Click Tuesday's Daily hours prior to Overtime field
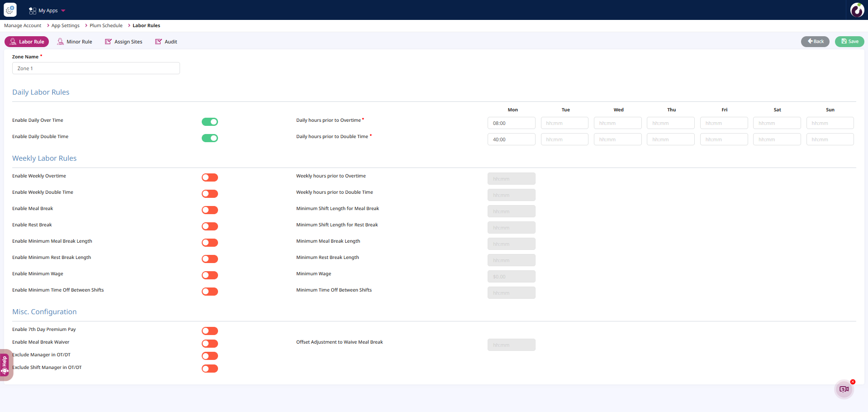 (564, 123)
